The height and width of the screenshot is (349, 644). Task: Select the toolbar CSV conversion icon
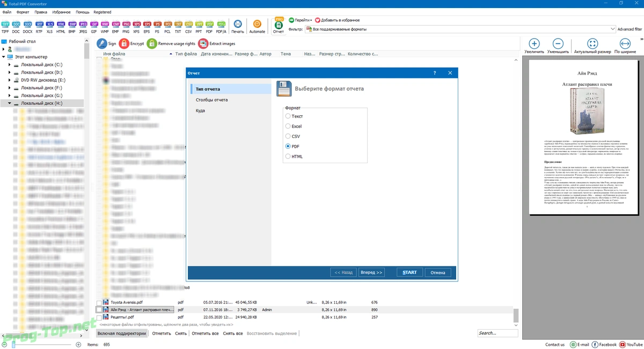pos(188,26)
